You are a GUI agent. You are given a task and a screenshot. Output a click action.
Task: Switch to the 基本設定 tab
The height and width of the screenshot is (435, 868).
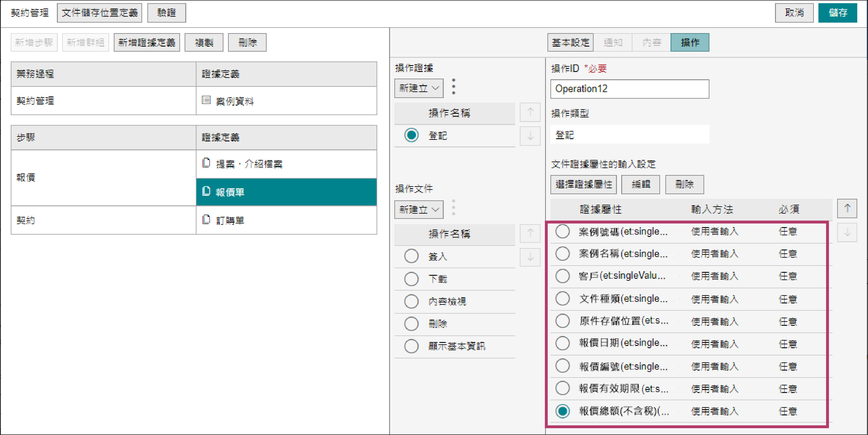[570, 42]
